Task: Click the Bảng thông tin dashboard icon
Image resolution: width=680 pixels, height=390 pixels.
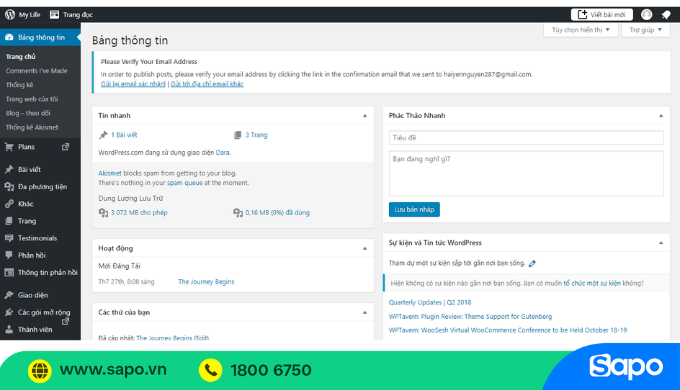Action: pos(9,37)
